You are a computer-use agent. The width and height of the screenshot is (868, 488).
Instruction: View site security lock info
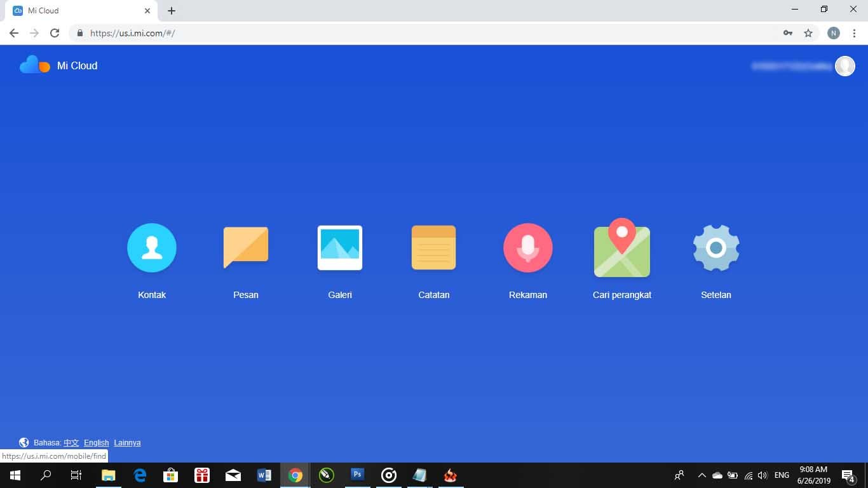coord(80,33)
